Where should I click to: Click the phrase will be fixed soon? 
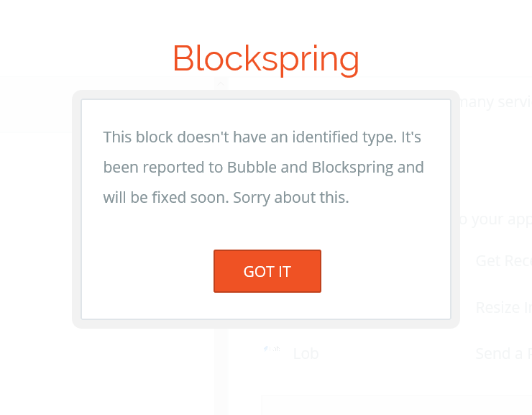tap(166, 198)
